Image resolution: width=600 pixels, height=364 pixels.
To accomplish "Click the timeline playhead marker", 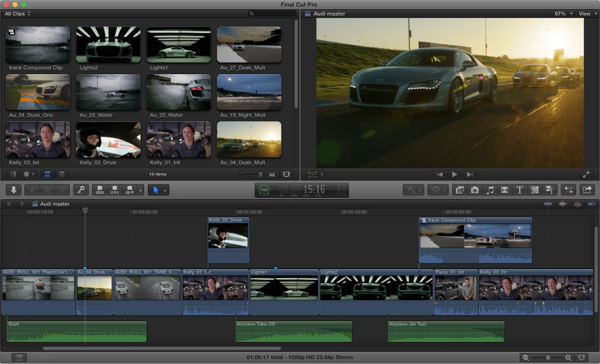I will coord(85,210).
